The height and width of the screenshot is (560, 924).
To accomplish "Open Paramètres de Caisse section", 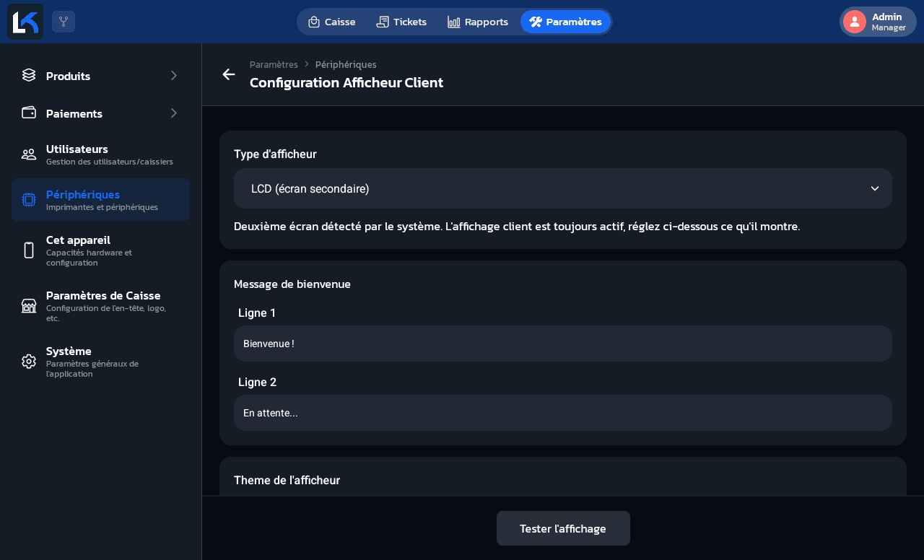I will pos(100,306).
